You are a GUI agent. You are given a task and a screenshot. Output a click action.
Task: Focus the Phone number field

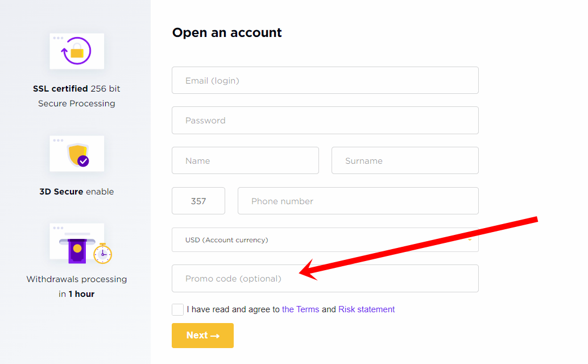coord(358,201)
